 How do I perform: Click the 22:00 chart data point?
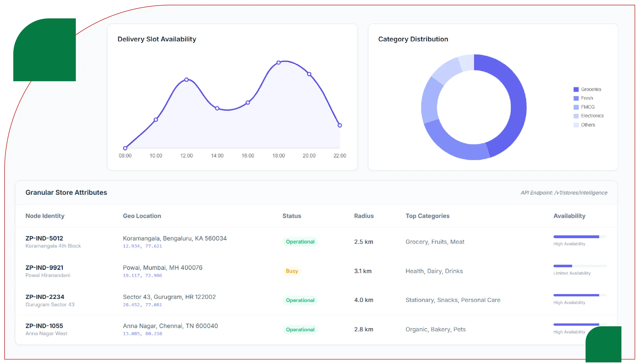pyautogui.click(x=340, y=125)
